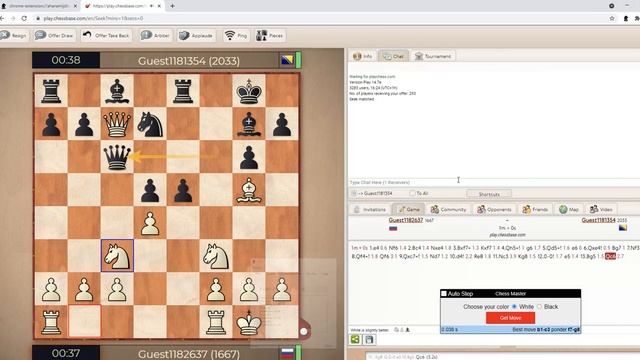
Task: Offer a draw to the opponent
Action: point(54,36)
